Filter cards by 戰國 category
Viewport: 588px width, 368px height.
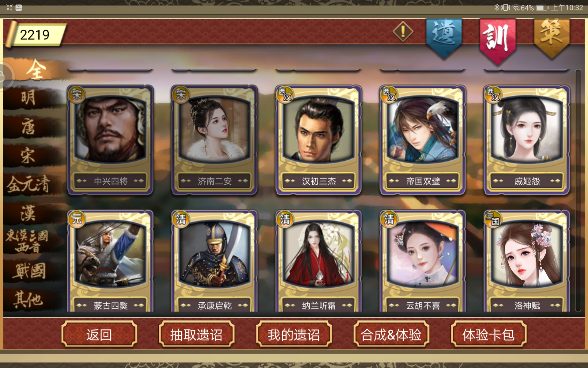tap(28, 271)
